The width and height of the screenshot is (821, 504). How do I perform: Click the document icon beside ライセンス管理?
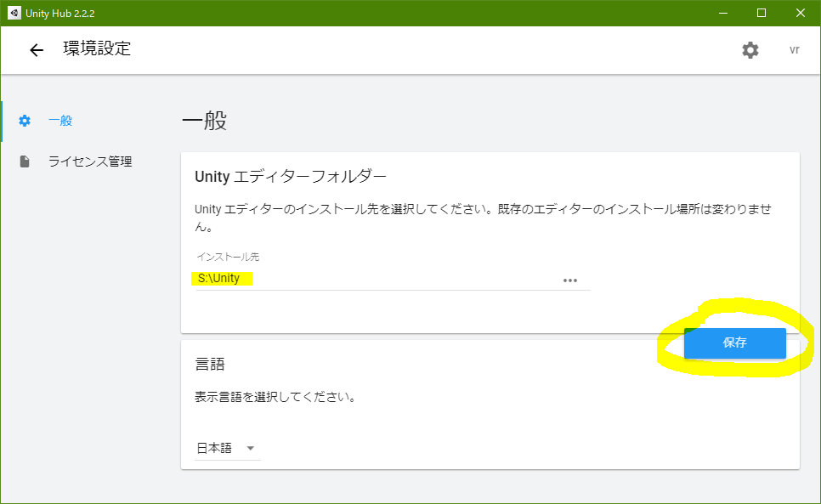click(x=25, y=161)
